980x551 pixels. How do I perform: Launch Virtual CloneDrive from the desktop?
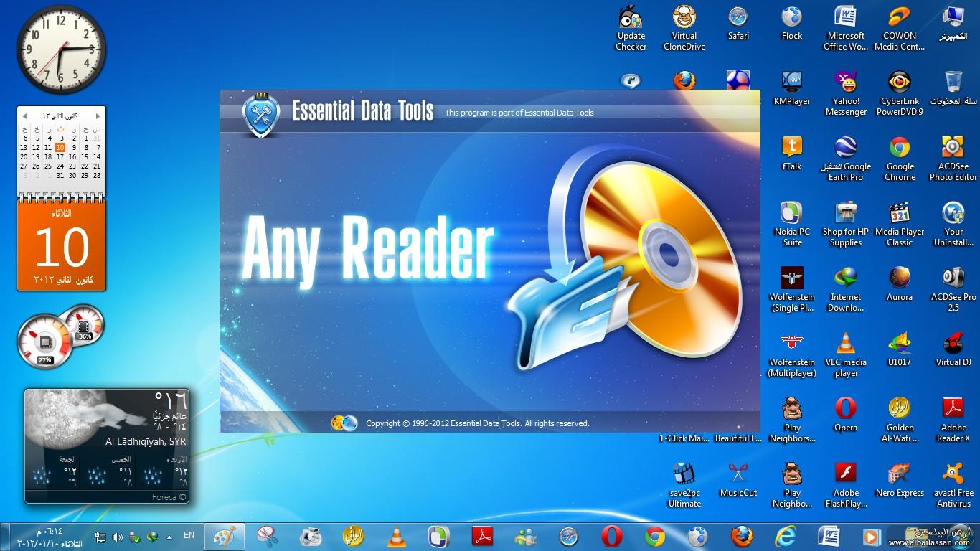[x=684, y=29]
